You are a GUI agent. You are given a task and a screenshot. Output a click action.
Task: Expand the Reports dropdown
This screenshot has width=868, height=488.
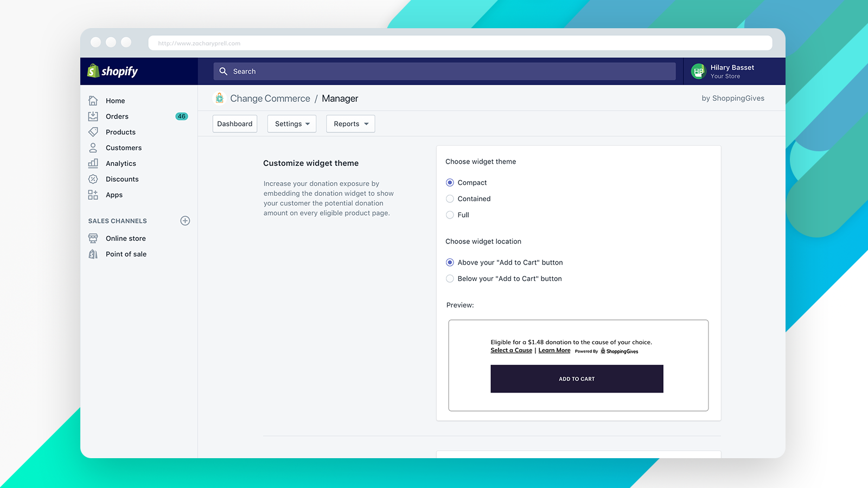click(350, 124)
